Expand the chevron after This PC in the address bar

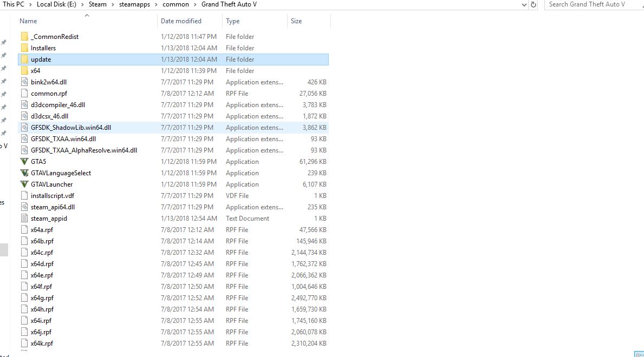click(30, 4)
